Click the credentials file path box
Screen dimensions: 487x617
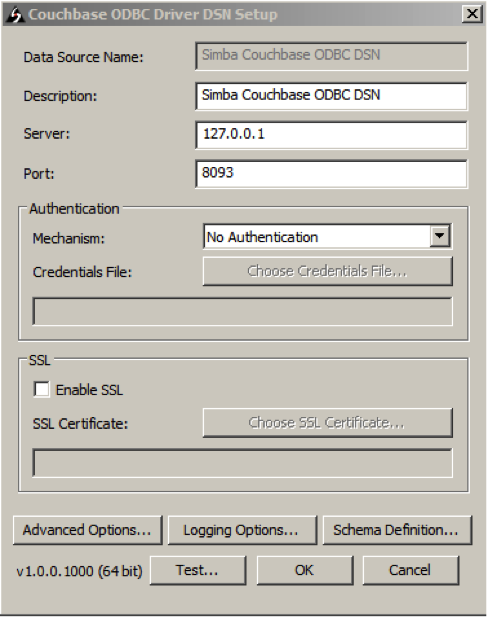tap(242, 312)
